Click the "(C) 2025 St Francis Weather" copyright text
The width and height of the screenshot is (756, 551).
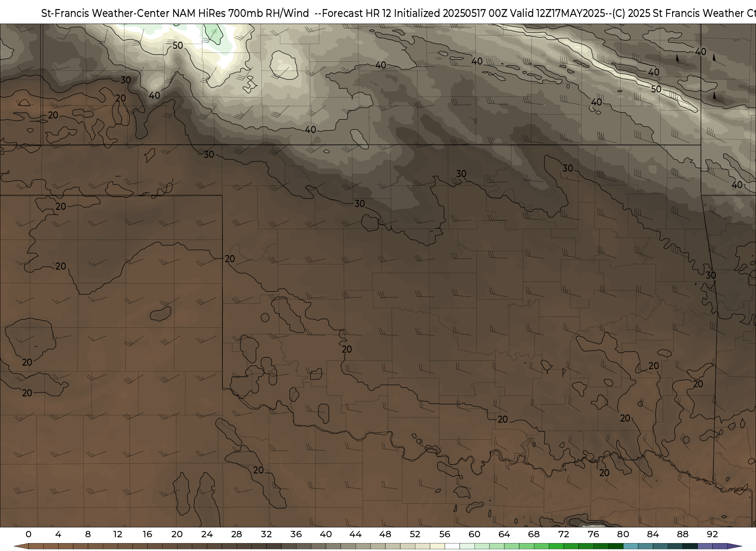pyautogui.click(x=677, y=13)
